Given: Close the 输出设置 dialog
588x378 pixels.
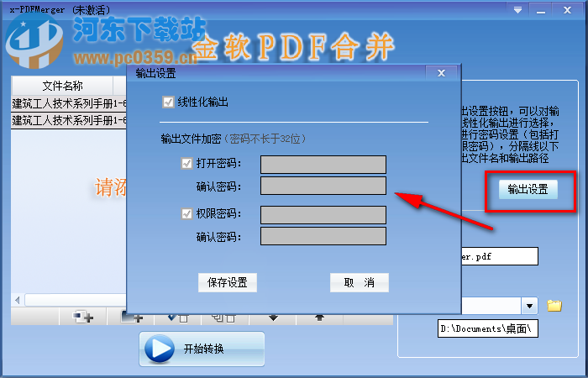Looking at the screenshot, I should tap(441, 73).
